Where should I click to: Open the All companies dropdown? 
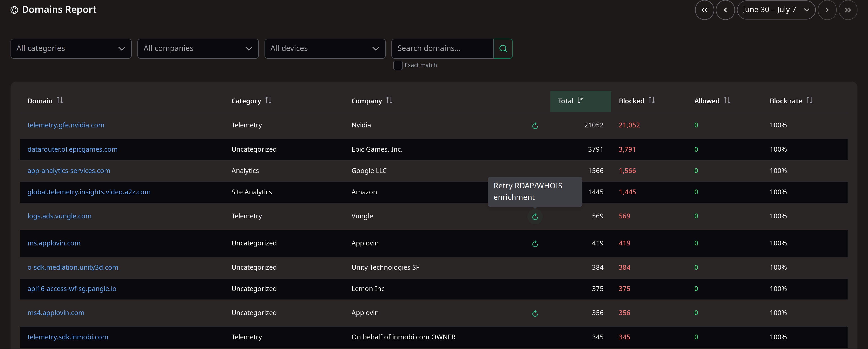click(x=198, y=49)
